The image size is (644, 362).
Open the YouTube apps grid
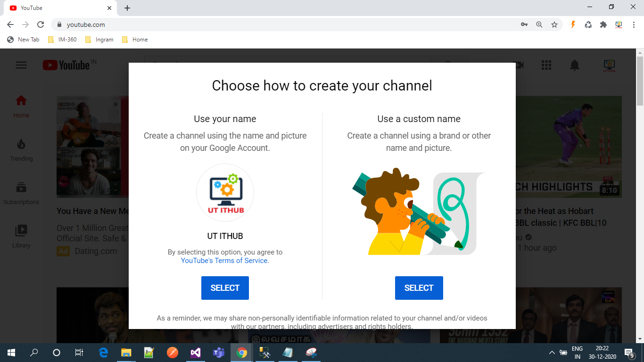546,65
